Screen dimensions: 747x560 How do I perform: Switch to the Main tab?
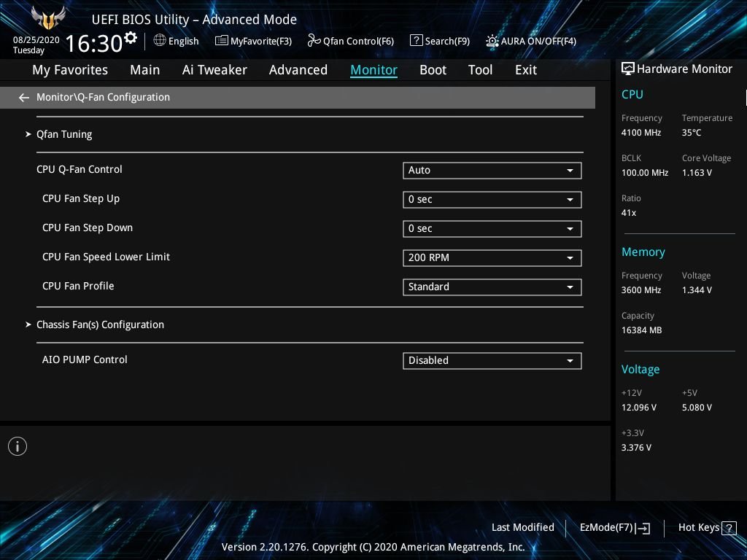point(145,70)
